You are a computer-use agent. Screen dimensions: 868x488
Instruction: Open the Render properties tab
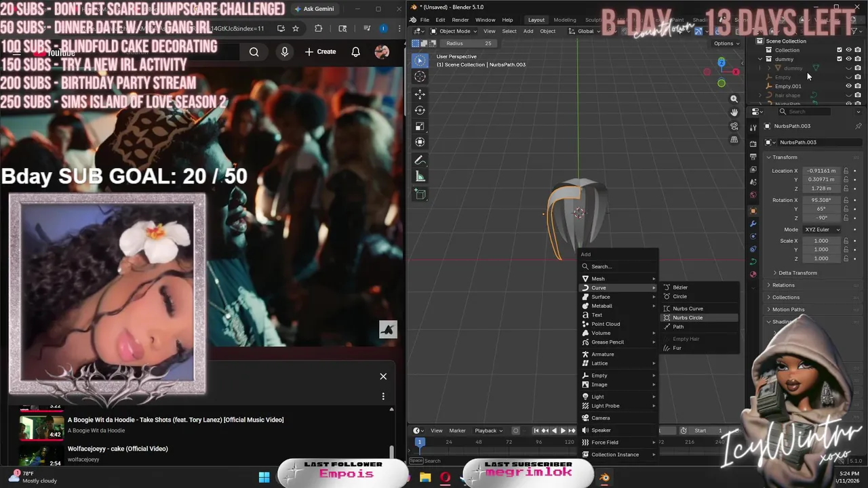[753, 144]
